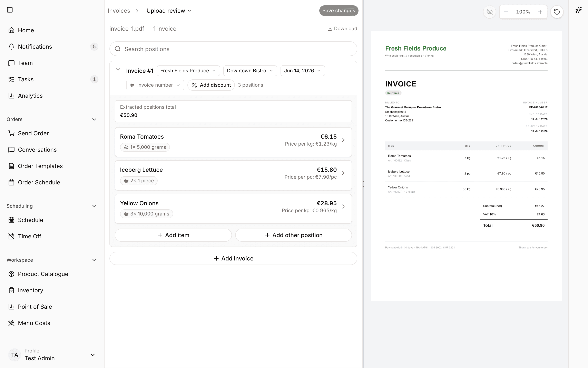The width and height of the screenshot is (588, 368).
Task: Open Home in sidebar
Action: pos(52,30)
